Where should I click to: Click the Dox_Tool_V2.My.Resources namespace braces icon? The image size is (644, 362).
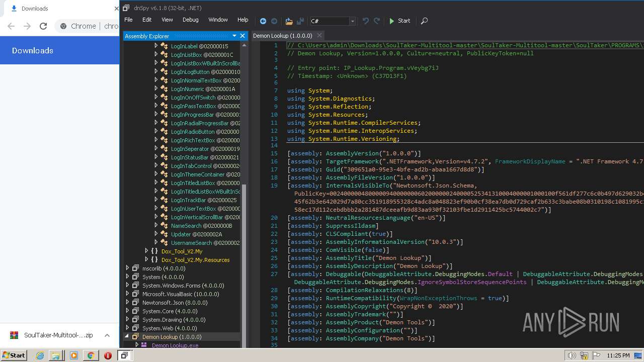[x=154, y=259]
